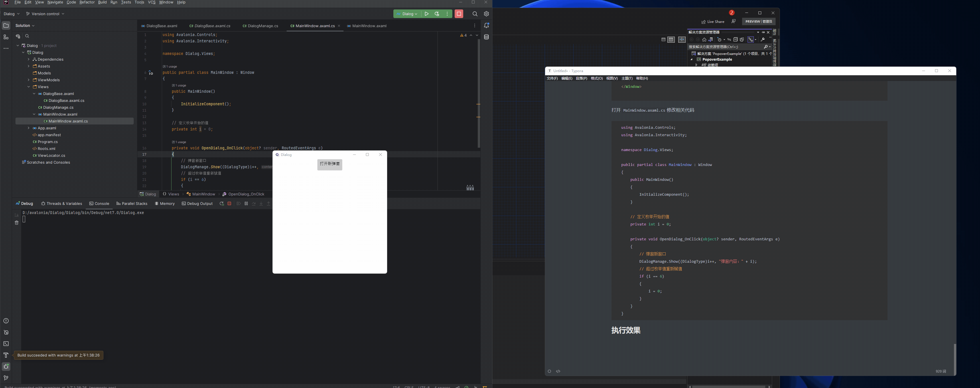Viewport: 980px width, 388px height.
Task: Click the rerun-in-debug icon in run toolbar
Action: click(437, 14)
